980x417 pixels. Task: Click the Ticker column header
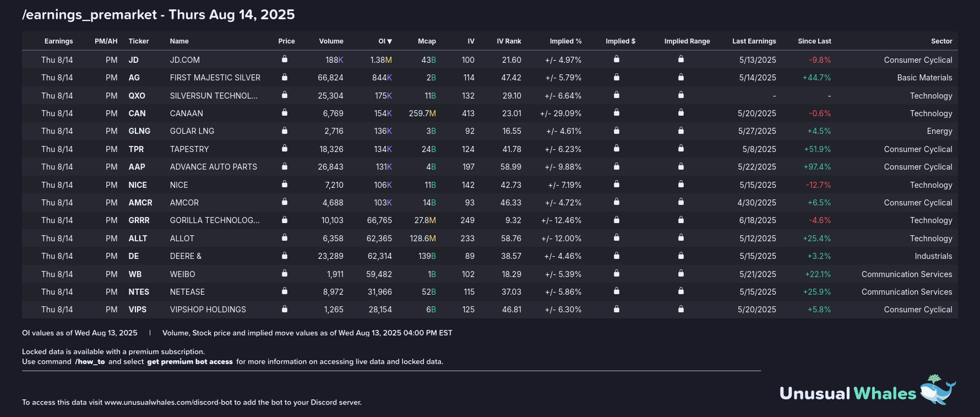coord(139,41)
